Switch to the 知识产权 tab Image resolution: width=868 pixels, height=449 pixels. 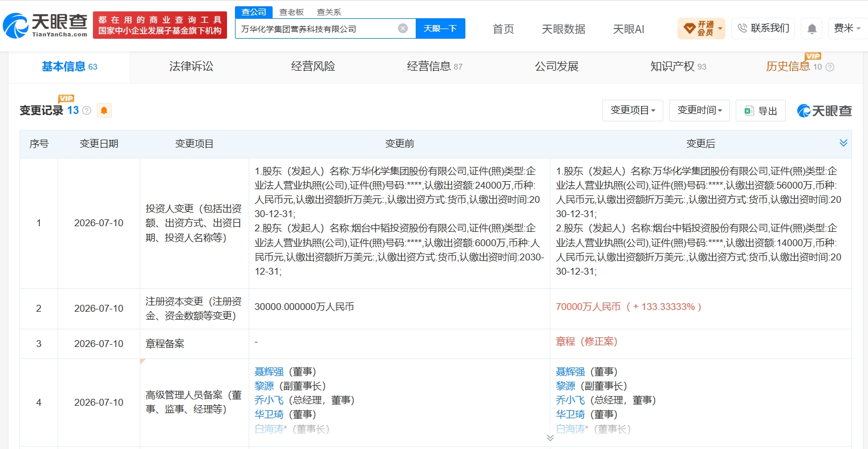click(678, 67)
